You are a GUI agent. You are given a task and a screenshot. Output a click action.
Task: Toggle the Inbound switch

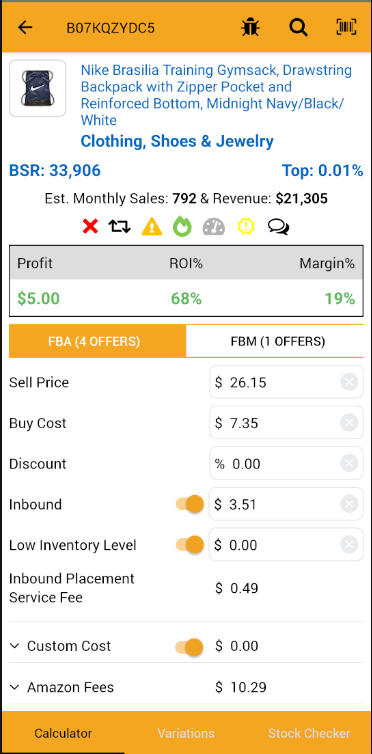tap(190, 504)
